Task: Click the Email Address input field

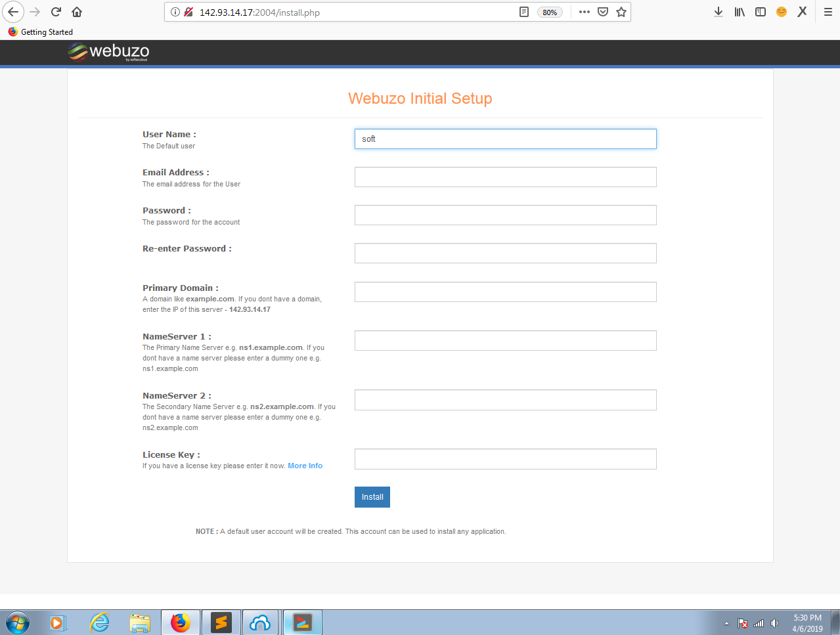Action: coord(506,177)
